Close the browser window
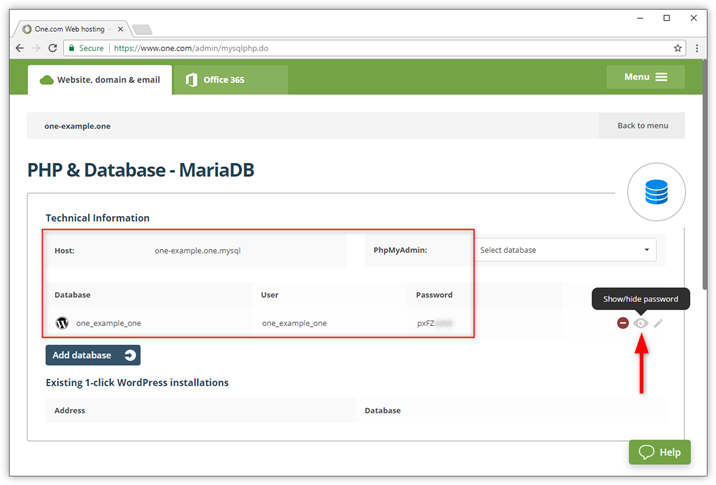This screenshot has height=485, width=716. (x=694, y=18)
